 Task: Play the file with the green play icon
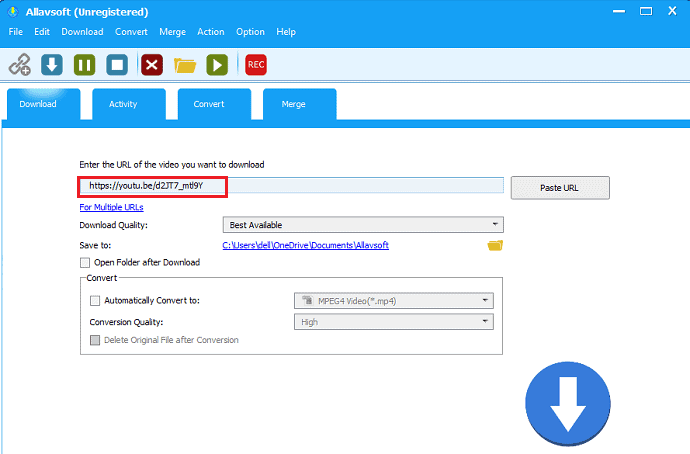point(217,65)
